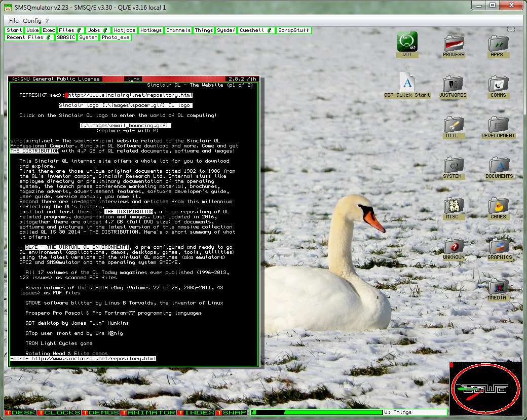Launch SBASIC from the toolbar

point(66,37)
